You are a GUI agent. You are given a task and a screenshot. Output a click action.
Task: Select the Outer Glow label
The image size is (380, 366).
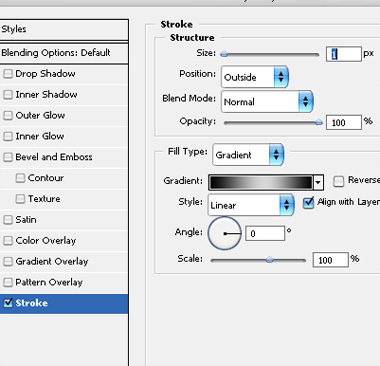coord(40,115)
